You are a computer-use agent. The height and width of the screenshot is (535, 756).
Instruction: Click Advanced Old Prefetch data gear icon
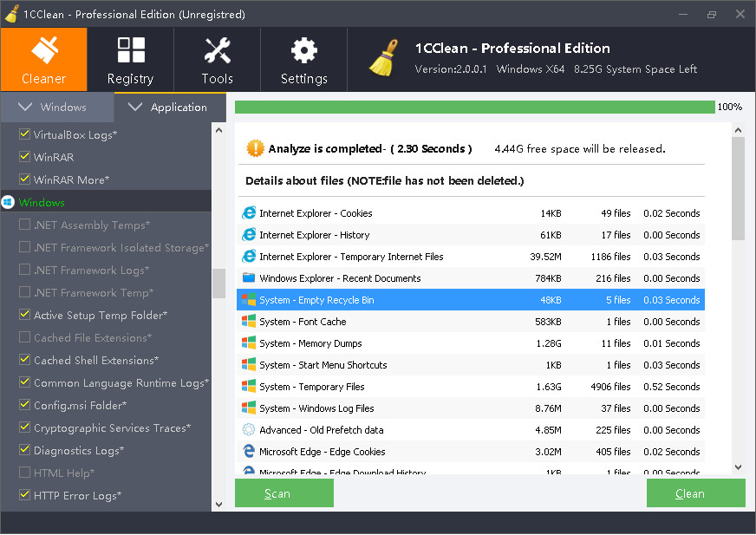249,429
